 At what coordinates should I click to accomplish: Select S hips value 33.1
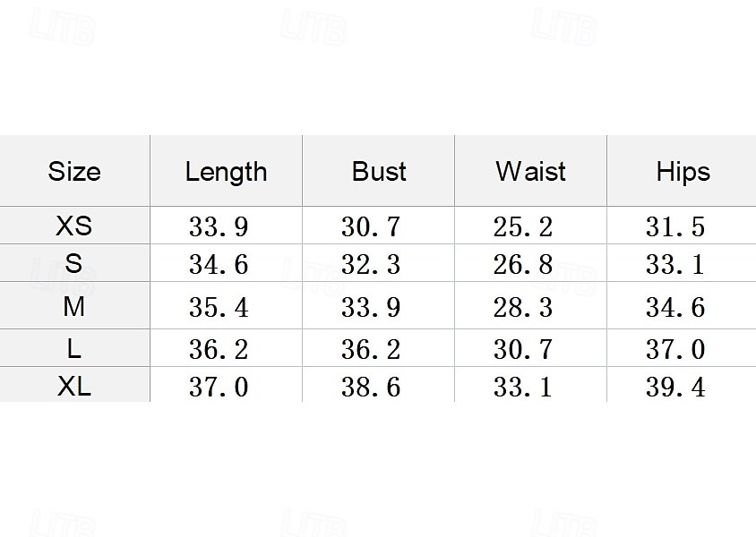coord(674,264)
